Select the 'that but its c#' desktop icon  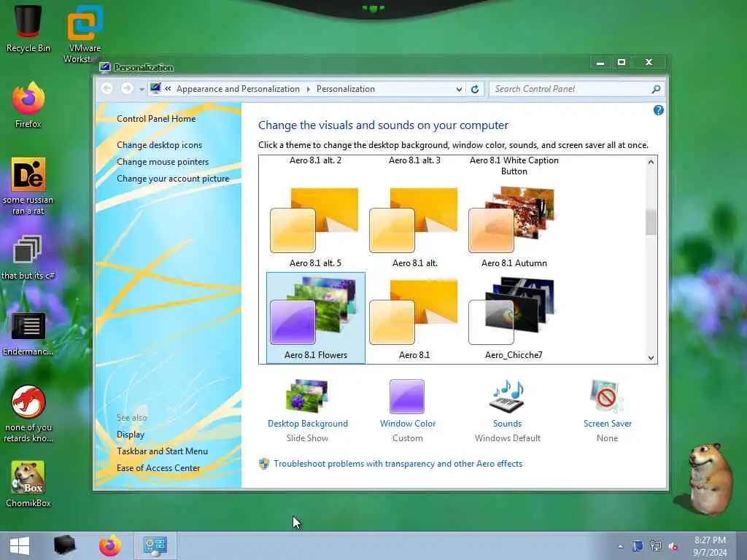[28, 257]
